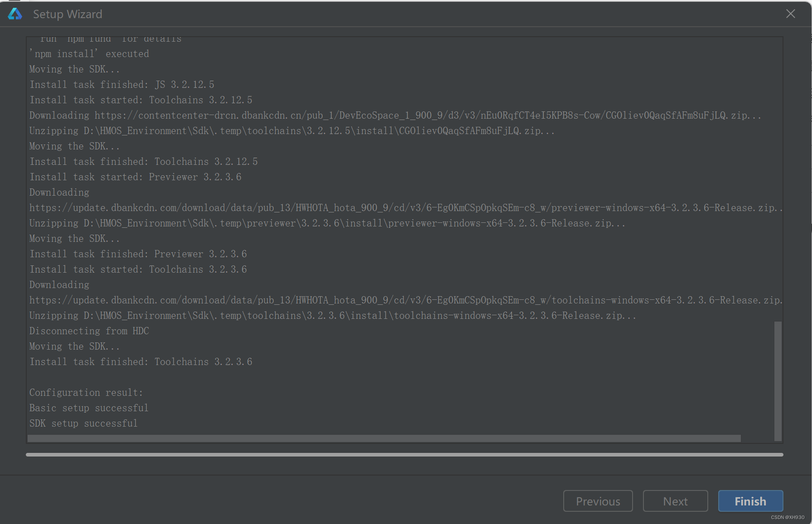Viewport: 812px width, 524px height.
Task: Click the toolchains-windows-x64 download URL line
Action: 406,300
